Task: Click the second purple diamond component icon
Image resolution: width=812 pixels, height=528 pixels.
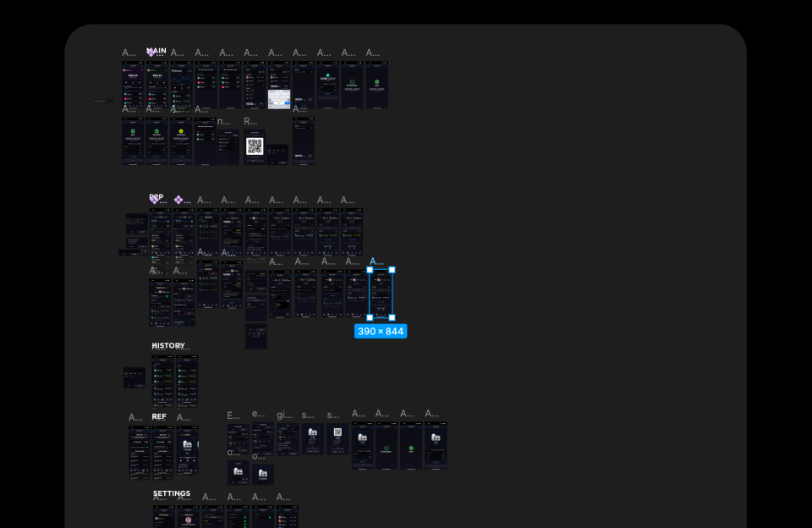Action: pos(178,200)
